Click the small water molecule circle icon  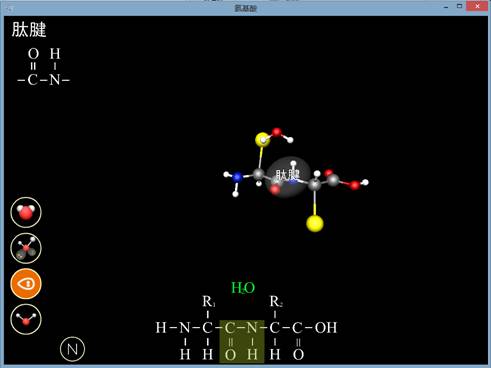(26, 319)
